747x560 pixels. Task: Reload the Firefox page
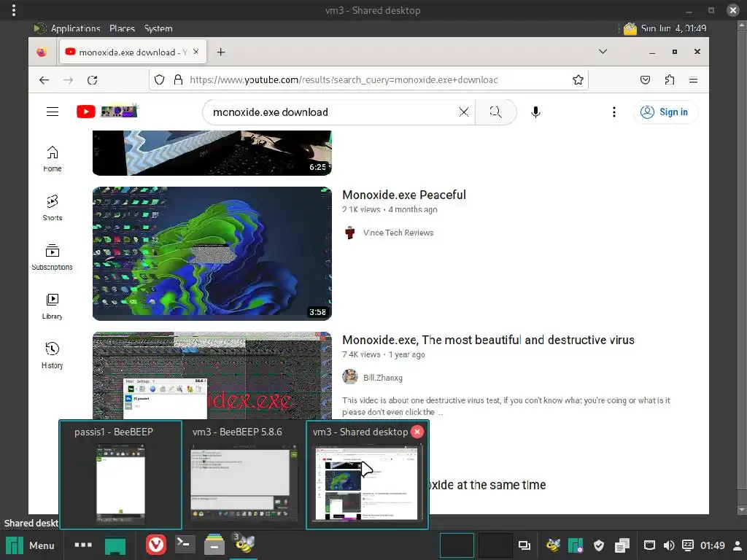click(x=93, y=80)
